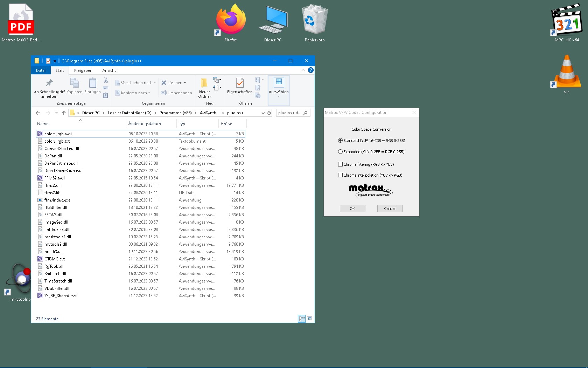Select Expanded YUV 0-255 radio option
Image resolution: width=588 pixels, height=368 pixels.
(340, 152)
